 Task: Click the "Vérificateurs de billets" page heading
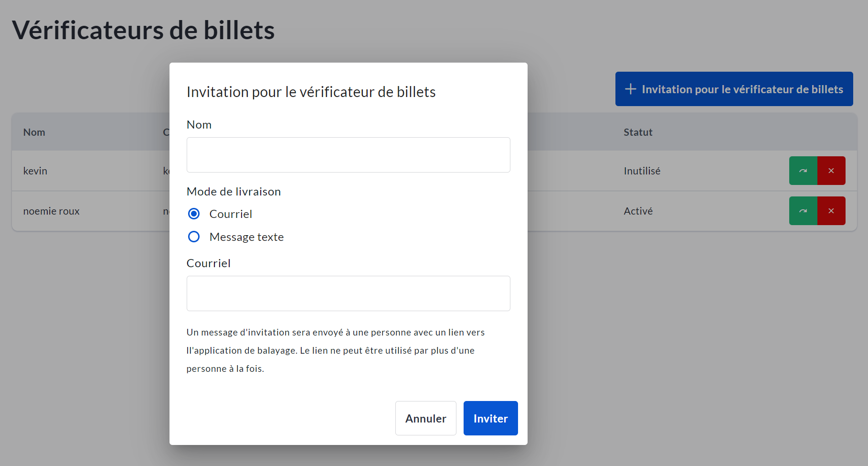pyautogui.click(x=143, y=30)
